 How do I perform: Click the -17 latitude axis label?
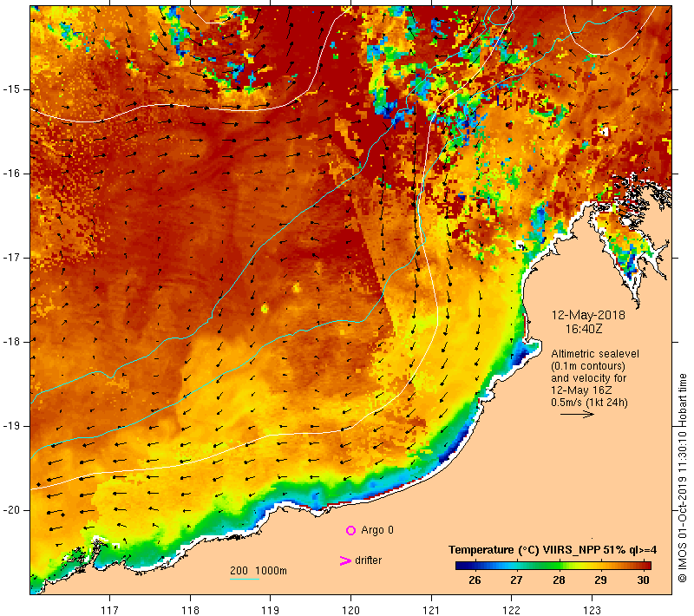(x=11, y=258)
